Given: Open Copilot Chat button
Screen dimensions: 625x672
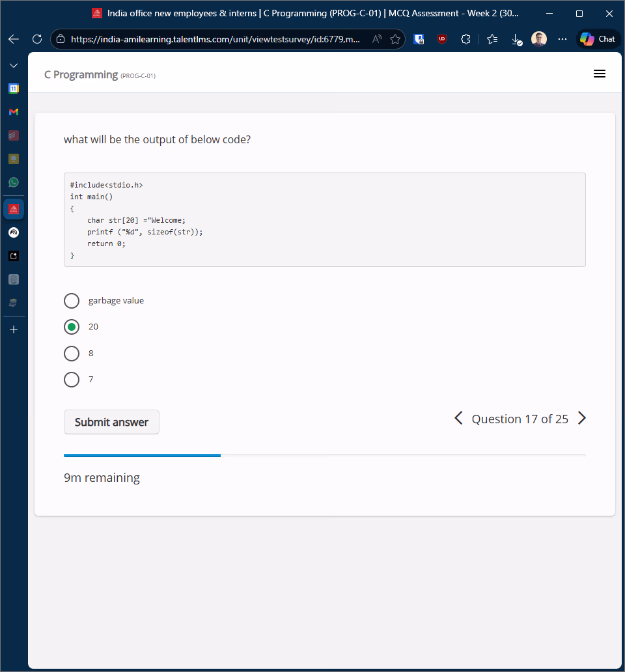Looking at the screenshot, I should [x=598, y=39].
